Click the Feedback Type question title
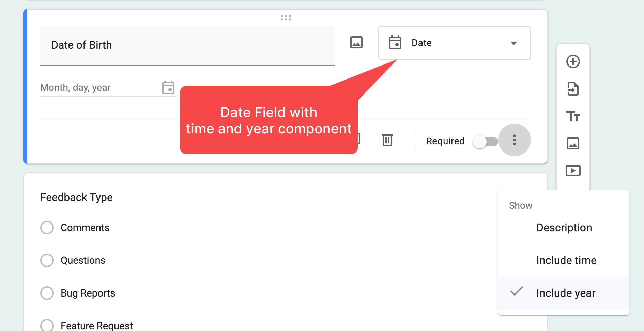 76,197
